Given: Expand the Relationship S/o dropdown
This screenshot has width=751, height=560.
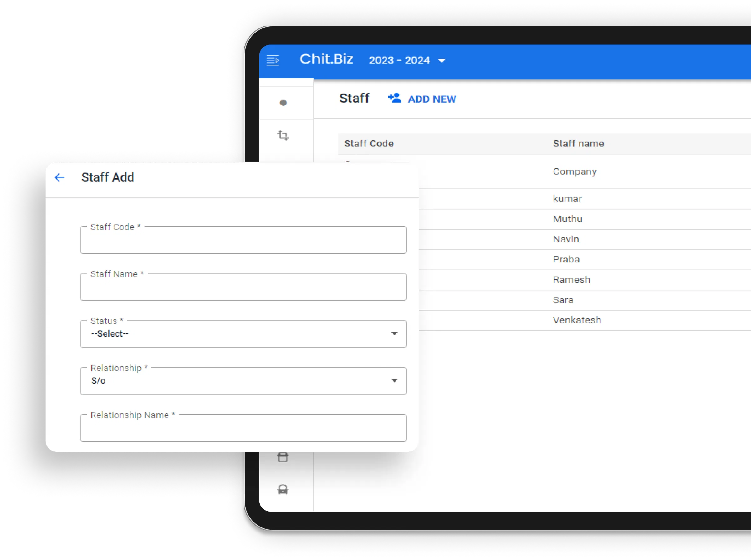Looking at the screenshot, I should (x=243, y=381).
